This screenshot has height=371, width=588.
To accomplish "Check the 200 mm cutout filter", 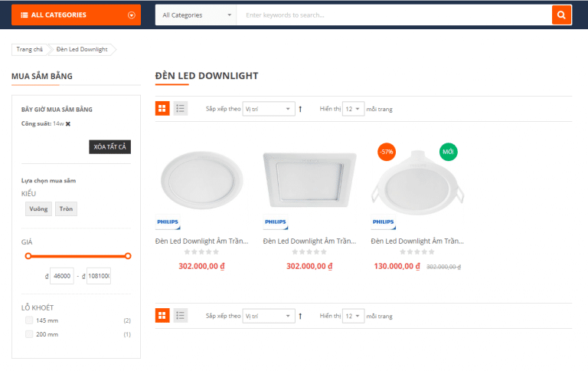I will coord(30,334).
